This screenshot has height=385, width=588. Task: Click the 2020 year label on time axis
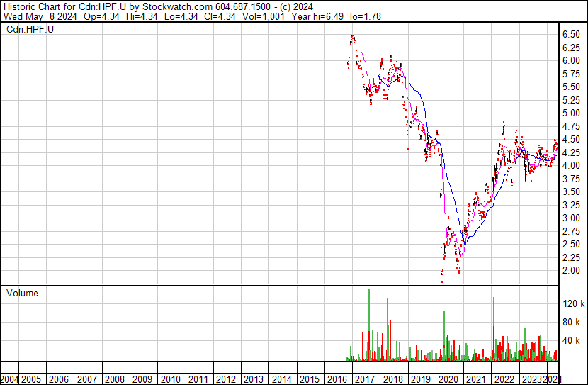[x=447, y=379]
